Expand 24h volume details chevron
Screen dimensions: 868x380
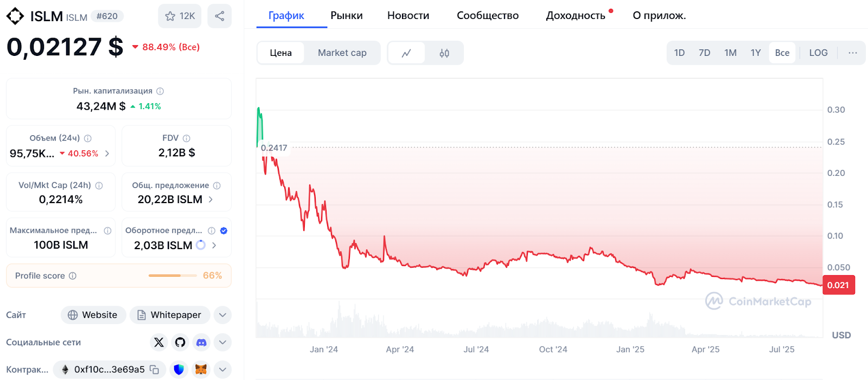(x=107, y=154)
